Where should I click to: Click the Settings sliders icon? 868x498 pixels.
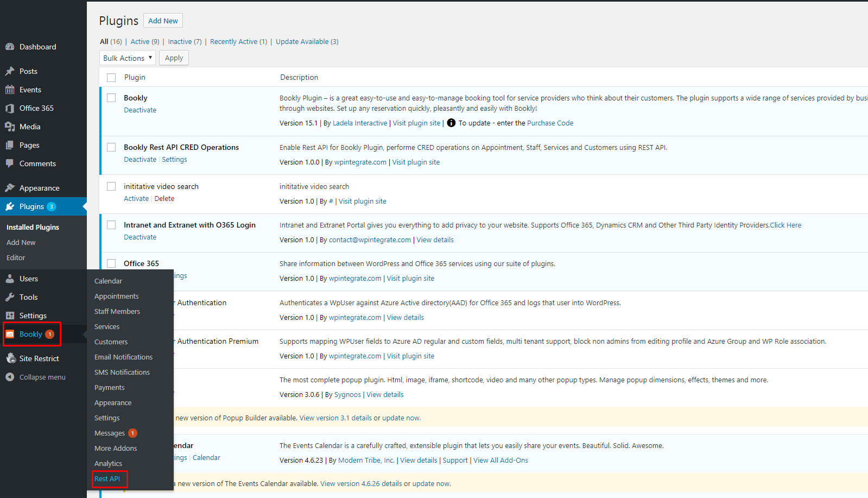pos(10,316)
